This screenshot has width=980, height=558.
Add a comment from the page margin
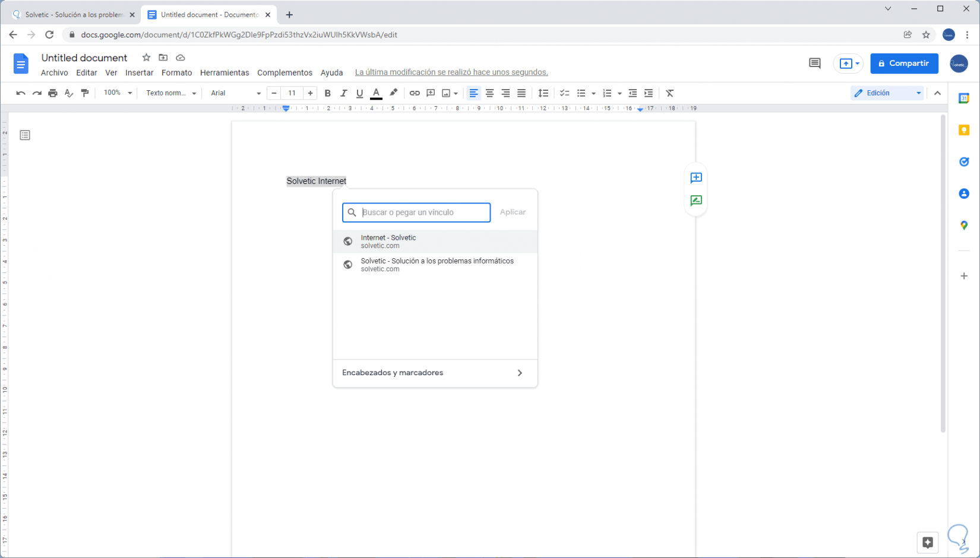[x=696, y=178]
